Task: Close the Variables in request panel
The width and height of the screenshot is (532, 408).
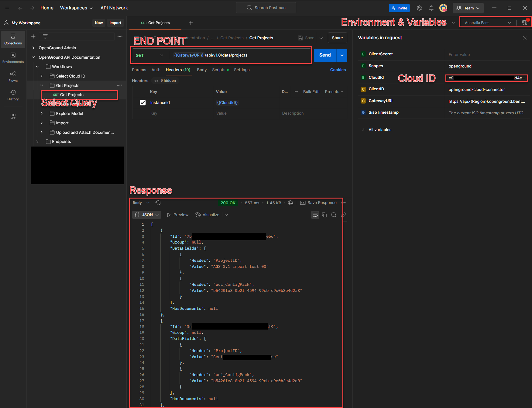Action: click(x=524, y=38)
